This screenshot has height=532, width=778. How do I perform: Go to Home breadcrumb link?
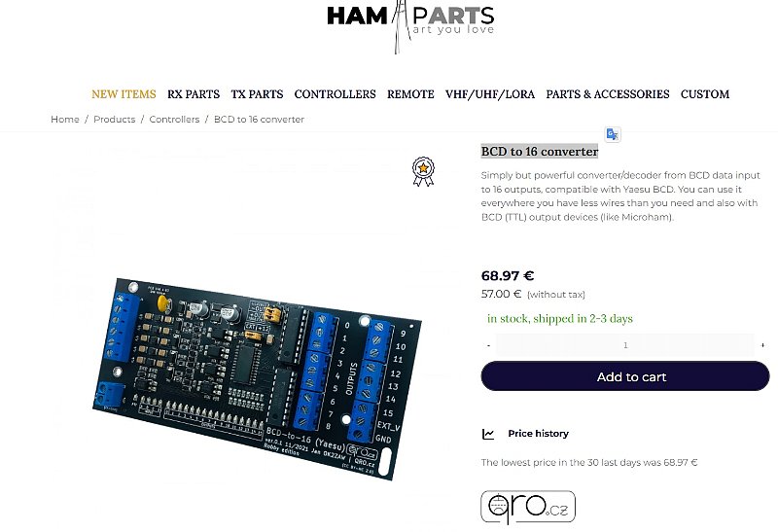pyautogui.click(x=65, y=120)
